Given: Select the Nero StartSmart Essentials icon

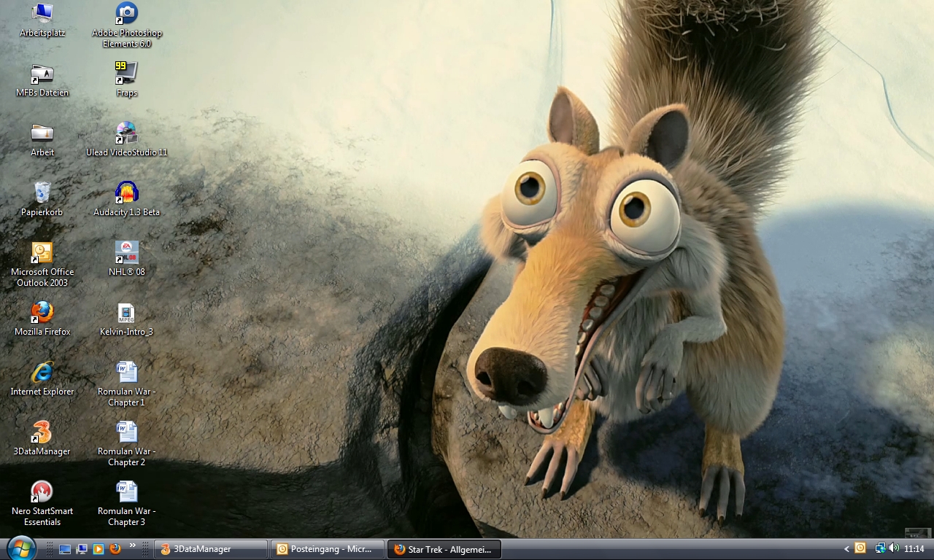Looking at the screenshot, I should click(x=42, y=492).
